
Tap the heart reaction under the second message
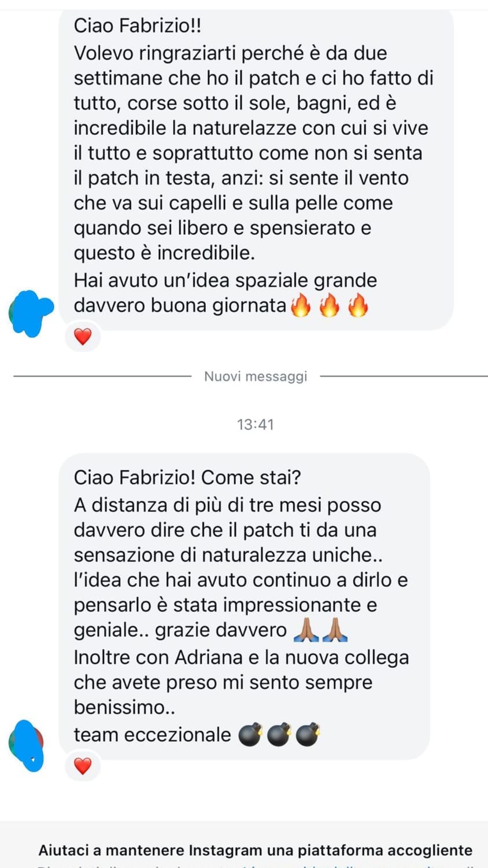(83, 766)
